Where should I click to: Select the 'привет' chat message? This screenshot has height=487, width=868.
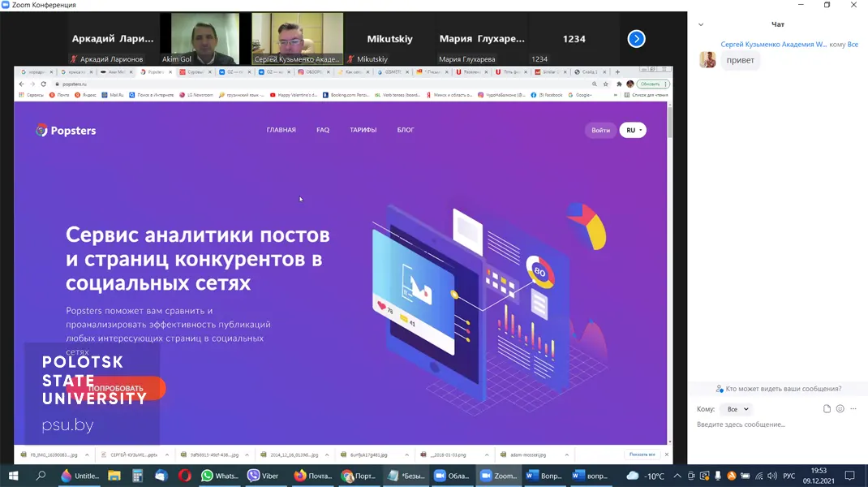(x=740, y=60)
